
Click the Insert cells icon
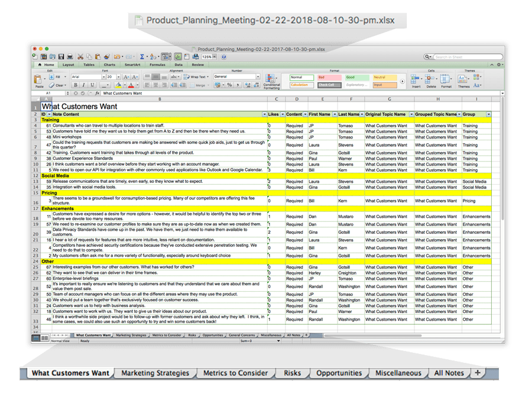coord(416,80)
